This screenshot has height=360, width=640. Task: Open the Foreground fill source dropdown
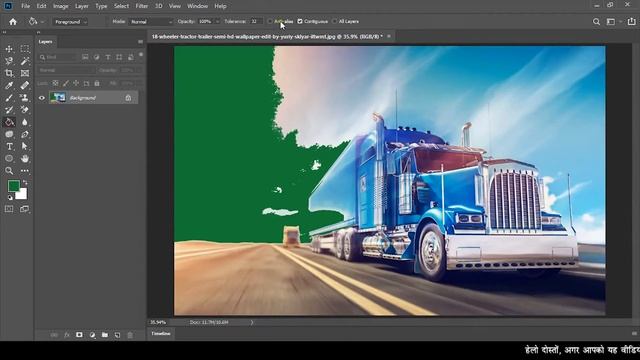[x=70, y=22]
